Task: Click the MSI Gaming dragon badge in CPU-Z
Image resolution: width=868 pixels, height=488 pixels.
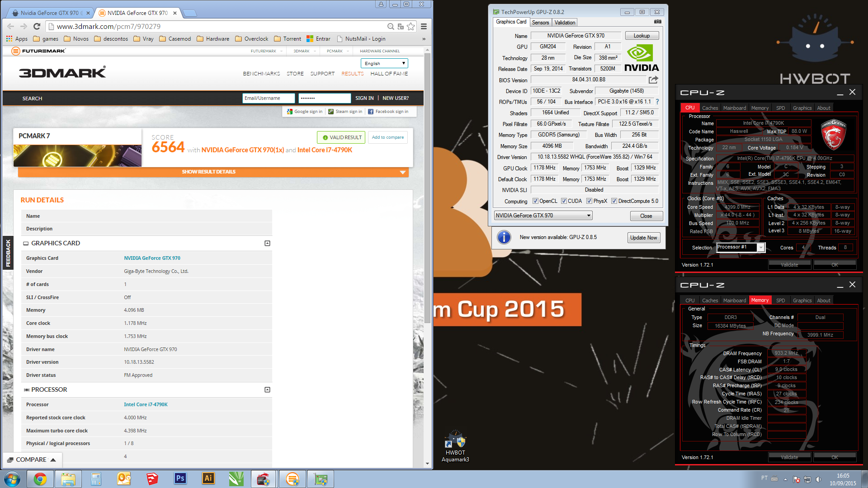Action: [833, 135]
